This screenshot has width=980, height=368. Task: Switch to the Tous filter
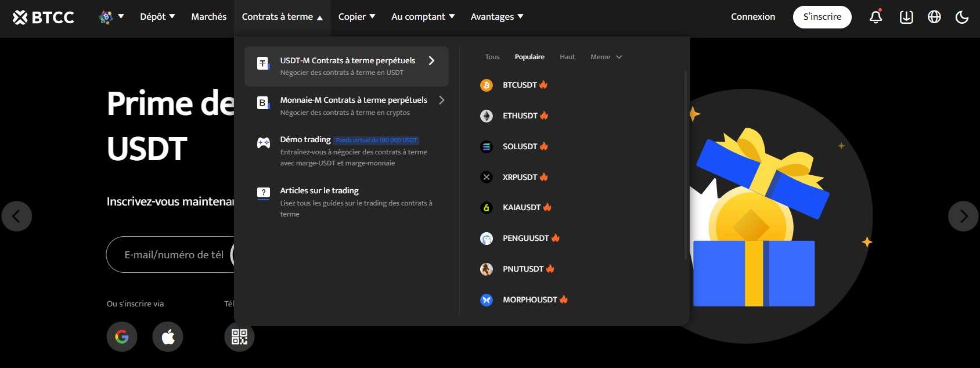(492, 56)
